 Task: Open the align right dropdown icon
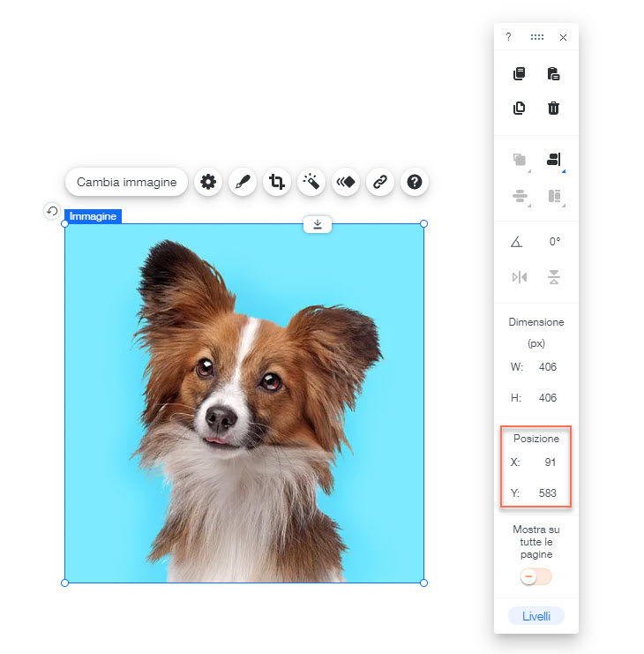(554, 160)
